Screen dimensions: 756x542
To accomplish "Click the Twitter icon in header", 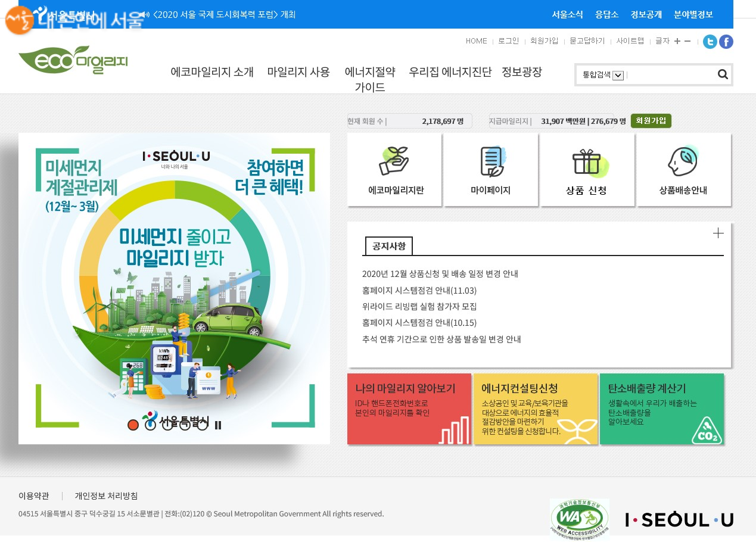I will [x=710, y=42].
